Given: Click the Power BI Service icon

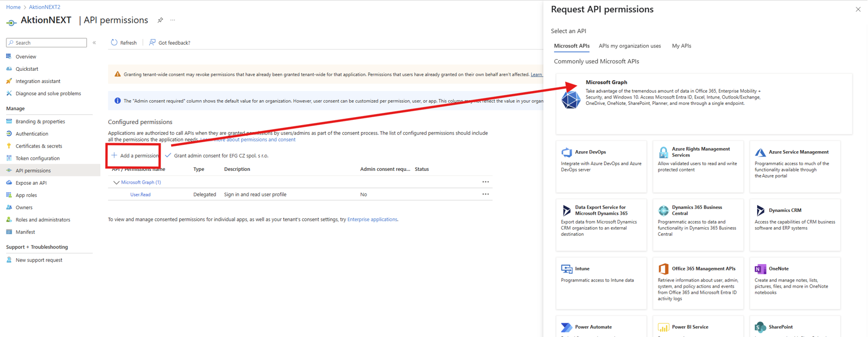Looking at the screenshot, I should [663, 327].
